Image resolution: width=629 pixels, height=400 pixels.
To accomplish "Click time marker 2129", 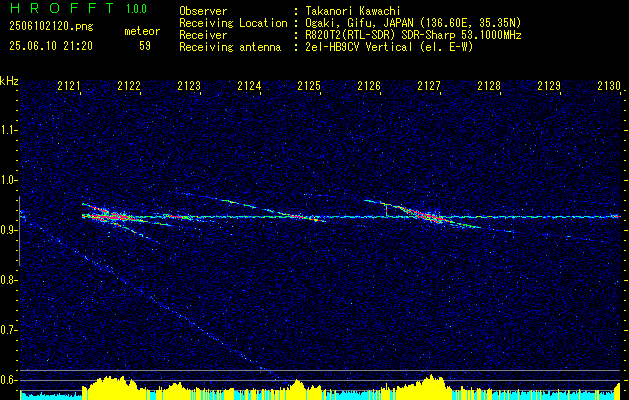I will coord(549,86).
